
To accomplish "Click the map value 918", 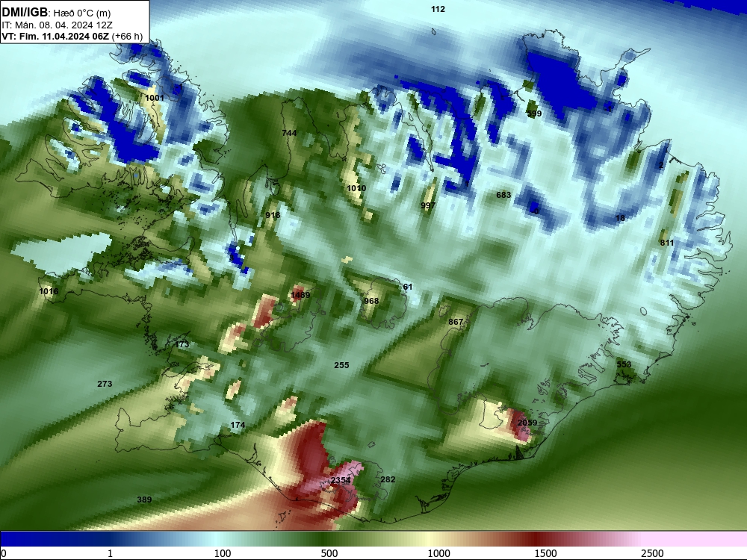I will [273, 215].
